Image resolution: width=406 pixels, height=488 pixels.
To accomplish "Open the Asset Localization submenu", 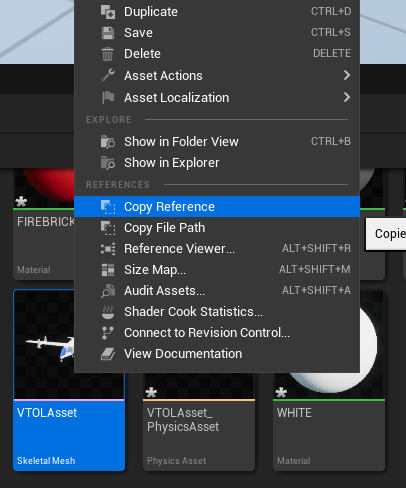I will pos(217,98).
